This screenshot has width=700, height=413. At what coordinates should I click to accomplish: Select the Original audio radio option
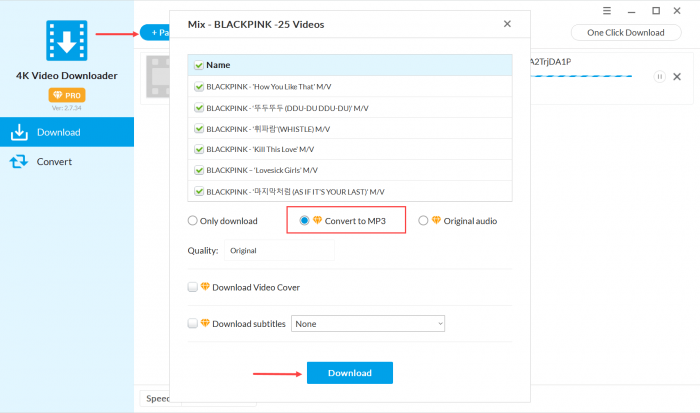pyautogui.click(x=423, y=221)
